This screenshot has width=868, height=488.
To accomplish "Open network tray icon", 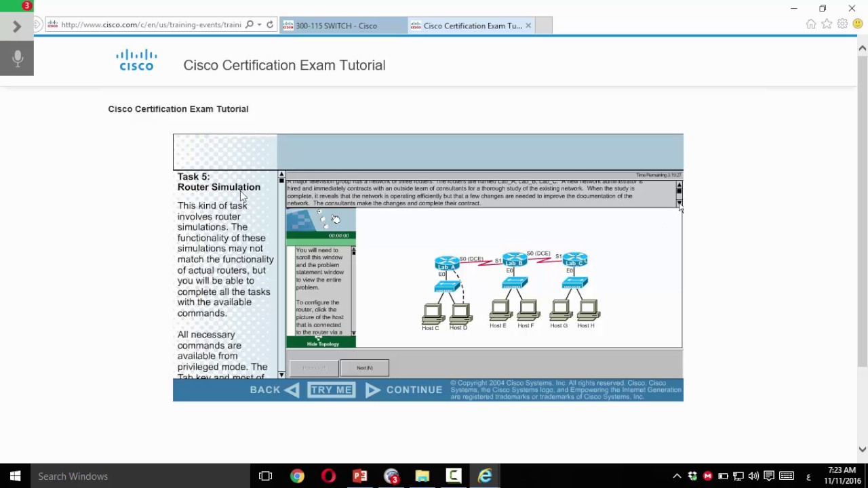I will point(738,476).
